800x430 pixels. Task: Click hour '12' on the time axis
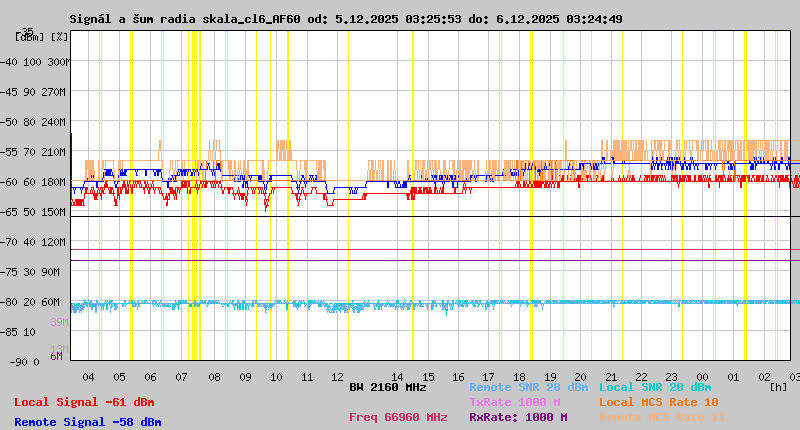[337, 377]
